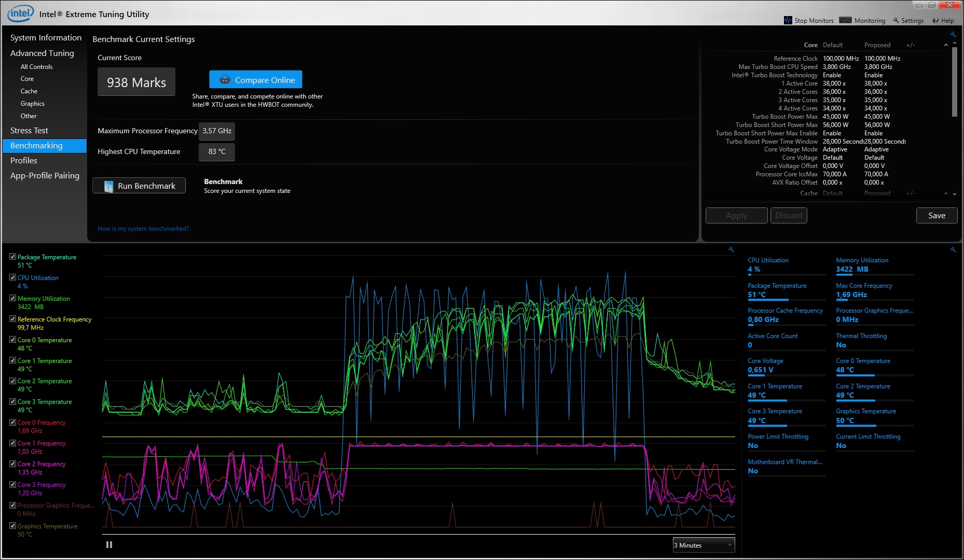The image size is (964, 560).
Task: Click Core Voltage Offset proposed 0,000 V
Action: [875, 166]
